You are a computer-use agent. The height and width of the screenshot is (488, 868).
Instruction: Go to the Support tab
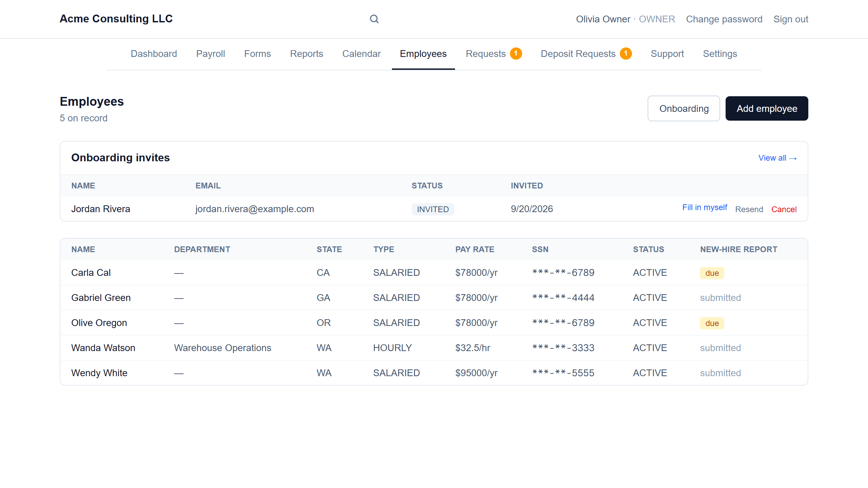click(667, 54)
